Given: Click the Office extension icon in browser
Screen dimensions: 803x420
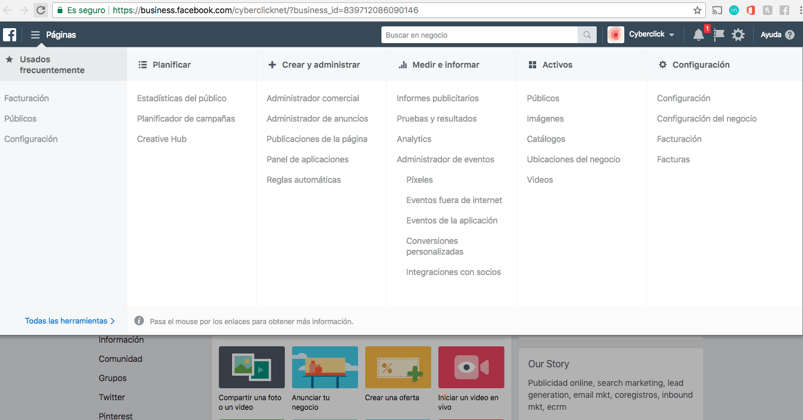Looking at the screenshot, I should click(751, 10).
